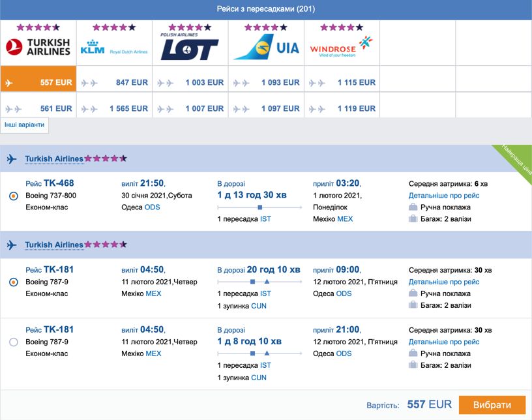Click baggage icon for 21:00 arrival flight

413,365
